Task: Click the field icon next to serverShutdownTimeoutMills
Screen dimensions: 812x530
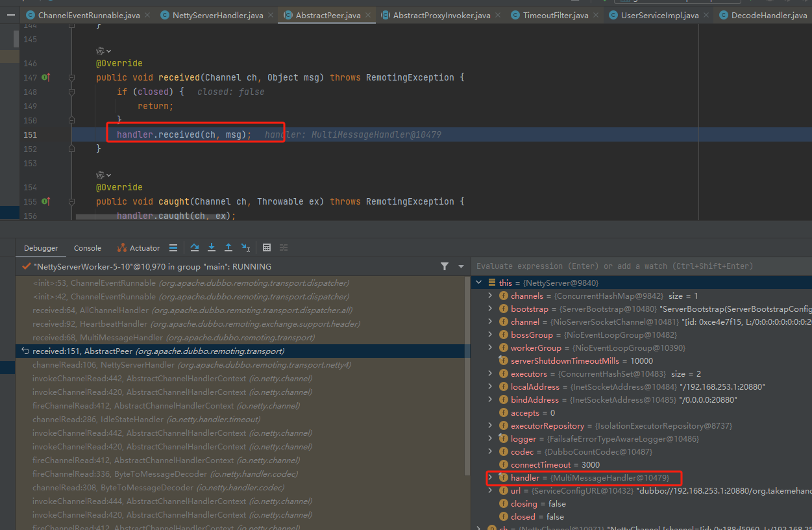Action: [503, 360]
